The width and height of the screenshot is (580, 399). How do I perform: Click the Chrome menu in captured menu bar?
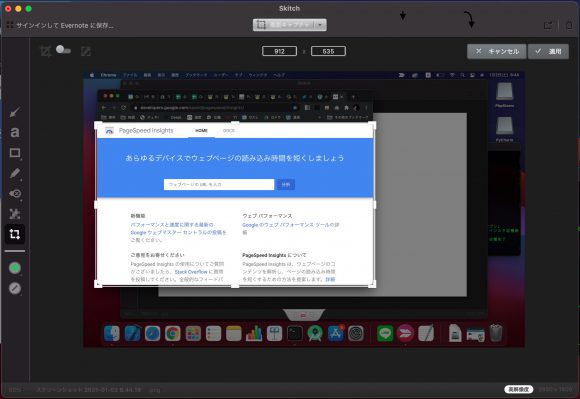click(x=108, y=75)
